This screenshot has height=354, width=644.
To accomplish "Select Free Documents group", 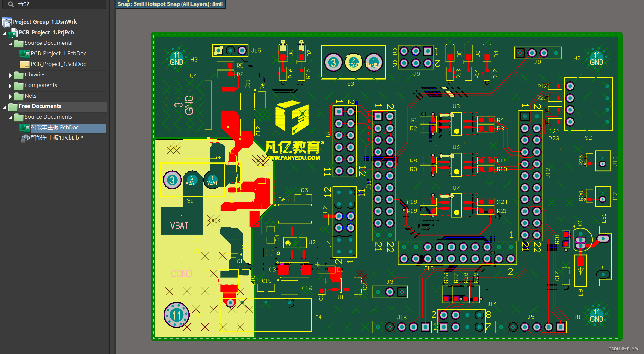I will click(40, 106).
